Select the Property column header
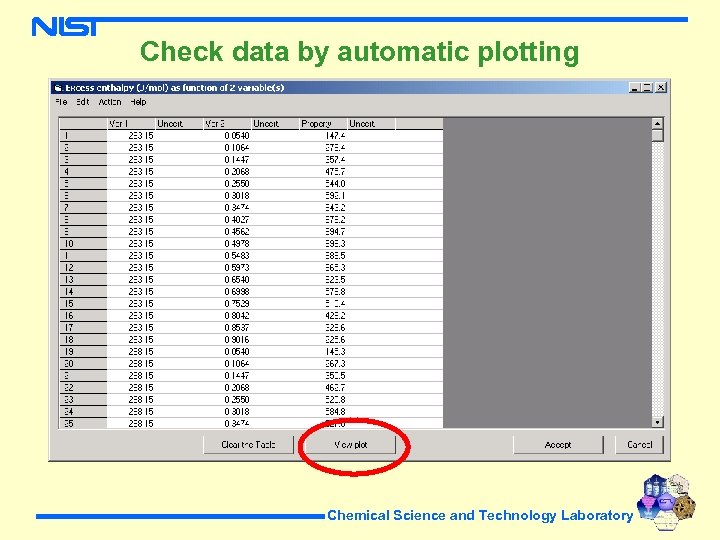The image size is (720, 540). 323,124
